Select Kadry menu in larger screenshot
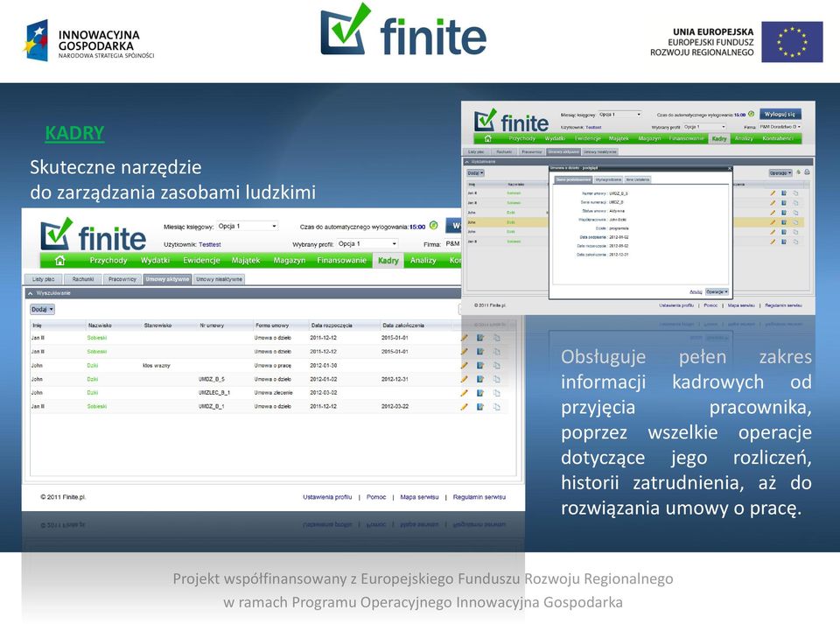840x624 pixels. 388,260
